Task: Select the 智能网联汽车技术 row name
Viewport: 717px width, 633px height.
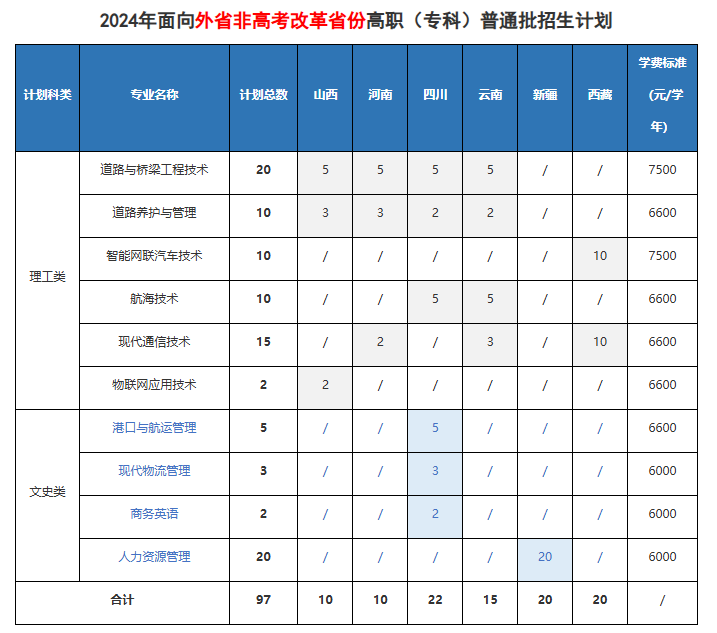Action: [154, 256]
